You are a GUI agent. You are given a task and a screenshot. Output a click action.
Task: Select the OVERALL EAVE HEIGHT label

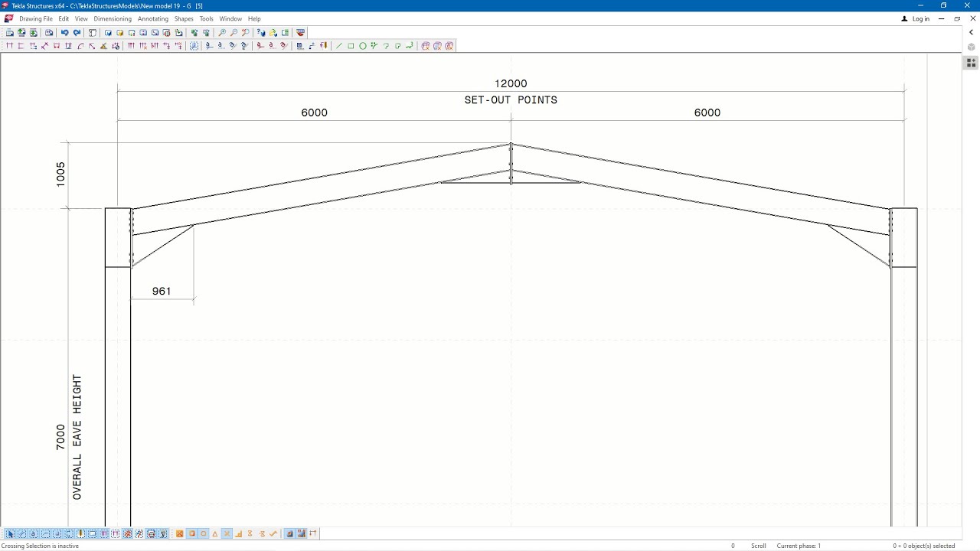(x=77, y=437)
